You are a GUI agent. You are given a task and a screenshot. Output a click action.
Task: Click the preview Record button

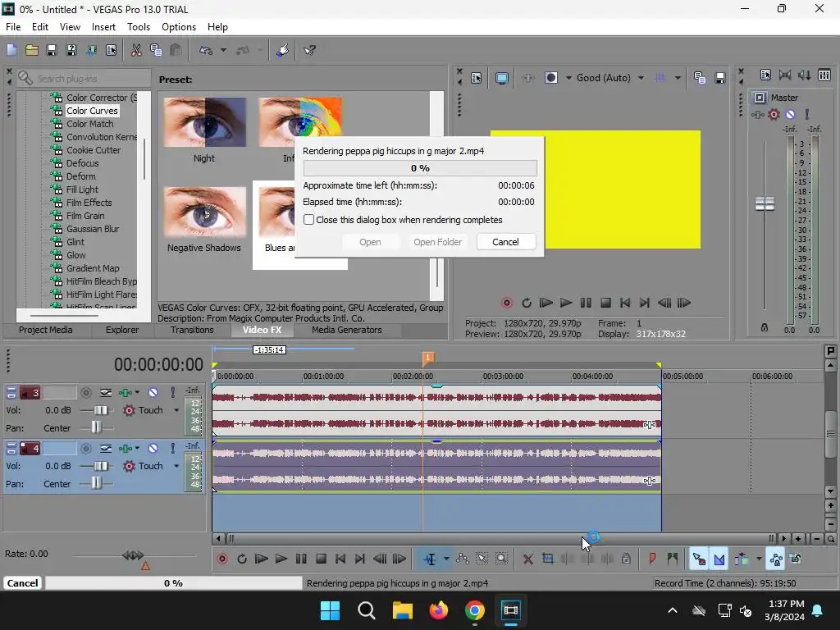pyautogui.click(x=507, y=303)
